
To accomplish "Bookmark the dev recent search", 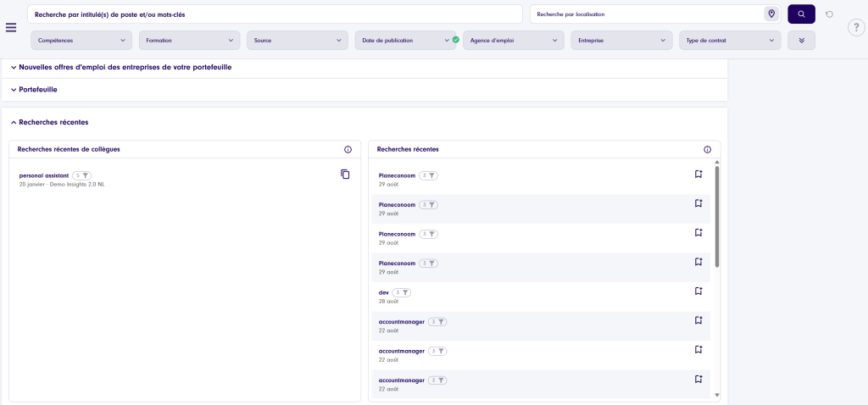I will point(698,291).
